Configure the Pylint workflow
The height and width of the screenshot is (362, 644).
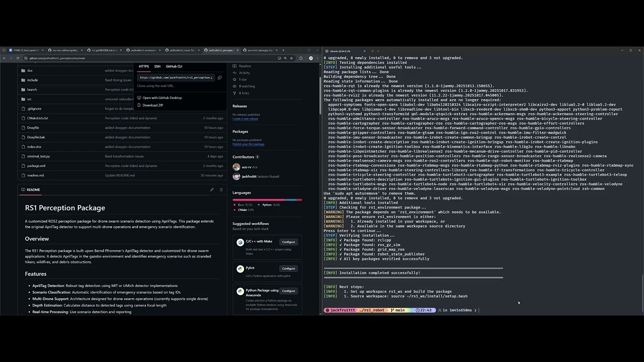[x=288, y=268]
